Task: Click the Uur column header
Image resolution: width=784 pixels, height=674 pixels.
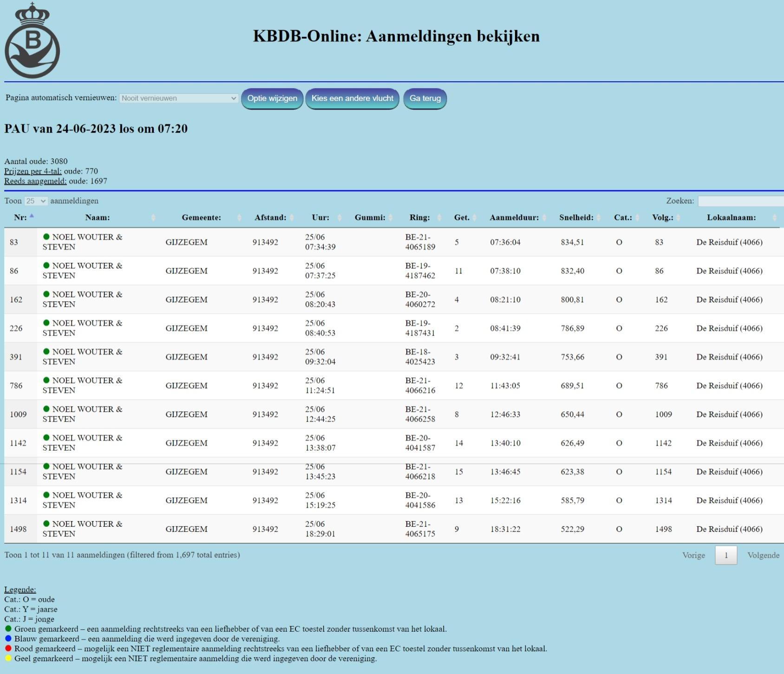Action: click(320, 218)
